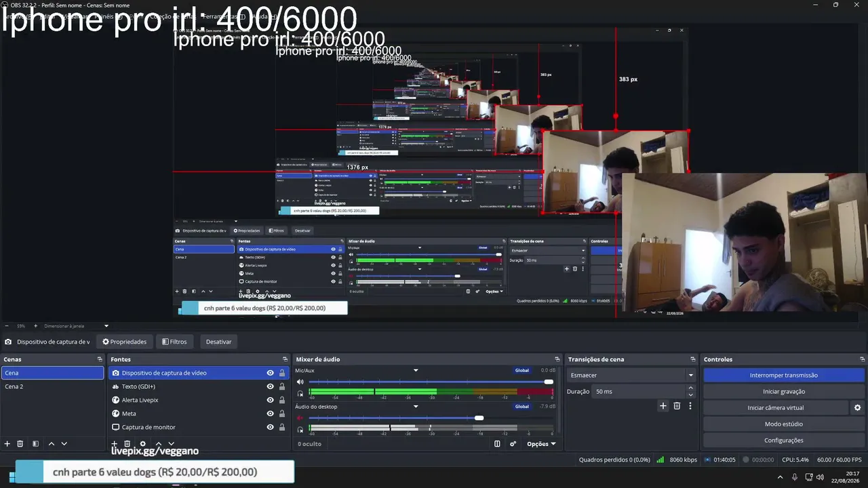Adjust the Áudio do desktop volume slider handle
Screen dimensions: 868x488
479,418
